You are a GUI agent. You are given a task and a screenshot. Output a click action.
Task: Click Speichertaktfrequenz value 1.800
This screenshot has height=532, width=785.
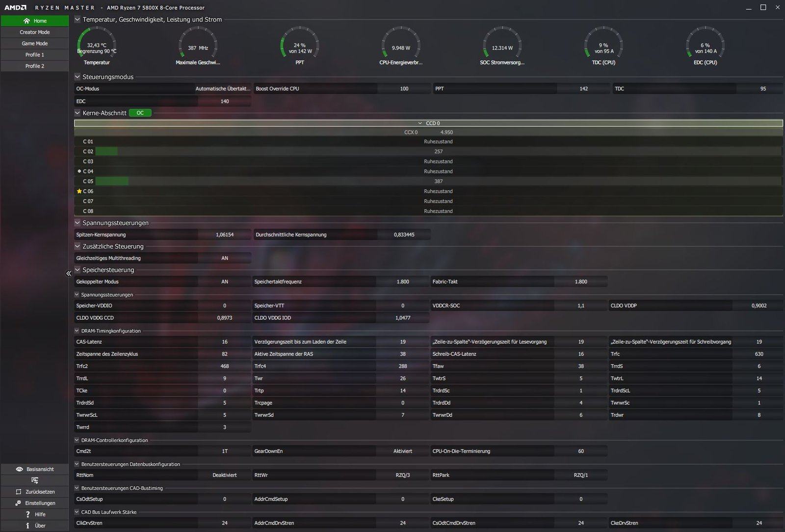click(403, 282)
